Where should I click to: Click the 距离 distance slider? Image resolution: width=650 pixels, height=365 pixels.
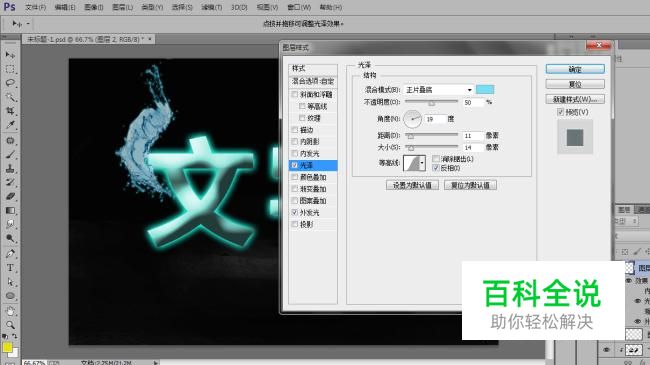click(431, 136)
